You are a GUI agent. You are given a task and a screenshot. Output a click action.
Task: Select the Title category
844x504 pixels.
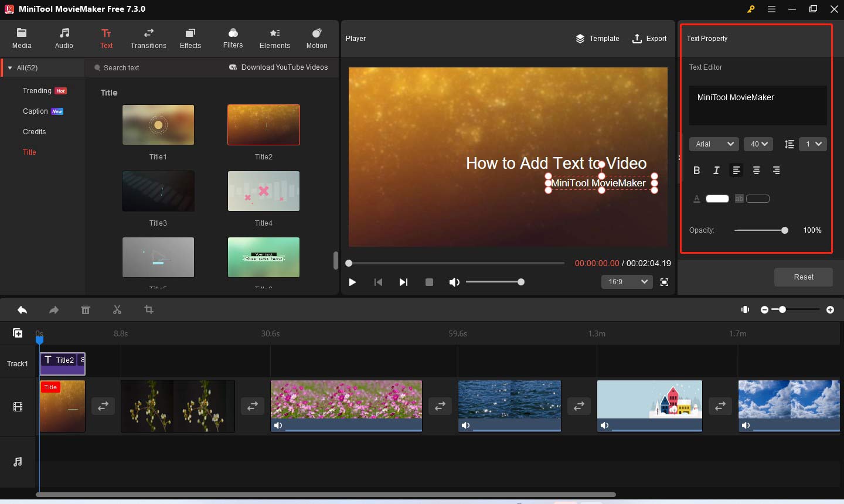(29, 152)
